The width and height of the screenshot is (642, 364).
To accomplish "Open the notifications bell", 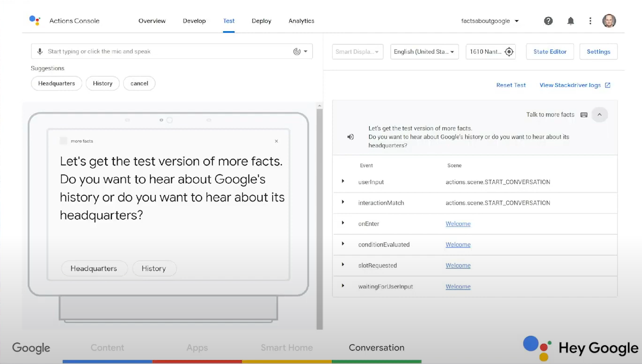I will point(571,21).
